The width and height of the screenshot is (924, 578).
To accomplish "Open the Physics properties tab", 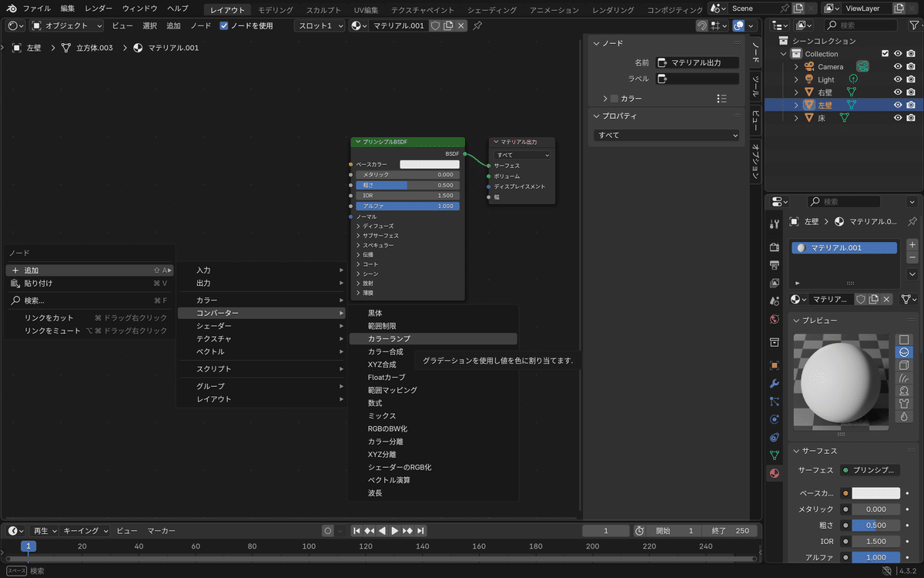I will (775, 419).
